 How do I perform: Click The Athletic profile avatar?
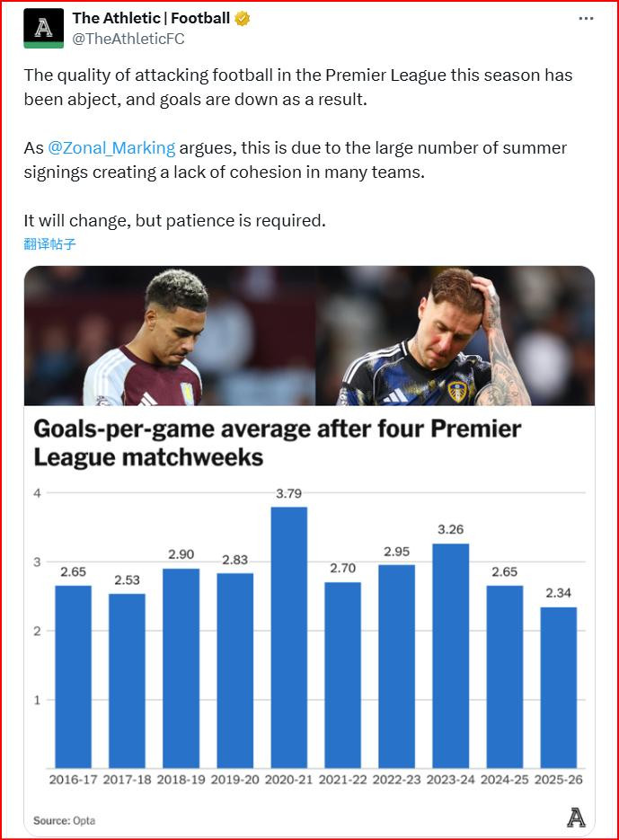[43, 28]
